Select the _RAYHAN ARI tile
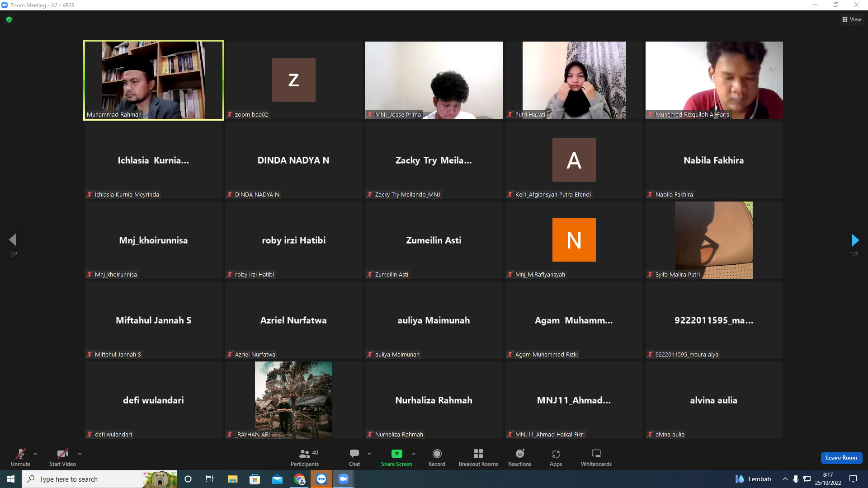Screen dimensions: 868x488 294,400
